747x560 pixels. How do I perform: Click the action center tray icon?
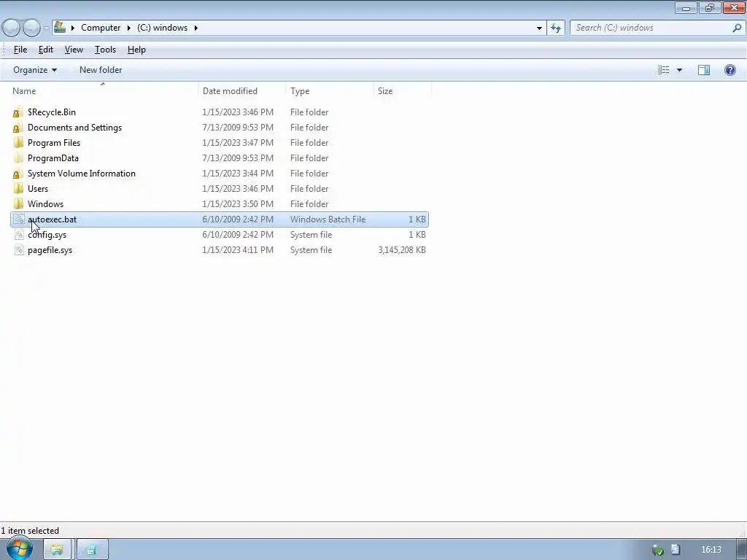(x=675, y=550)
